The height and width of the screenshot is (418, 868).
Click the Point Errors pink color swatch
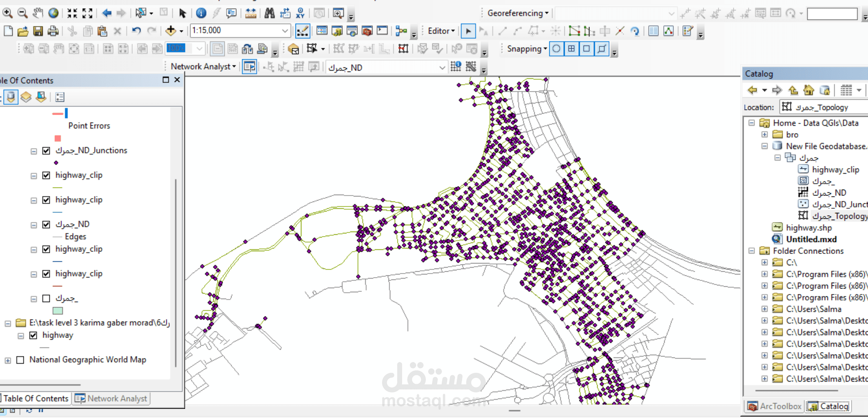57,138
